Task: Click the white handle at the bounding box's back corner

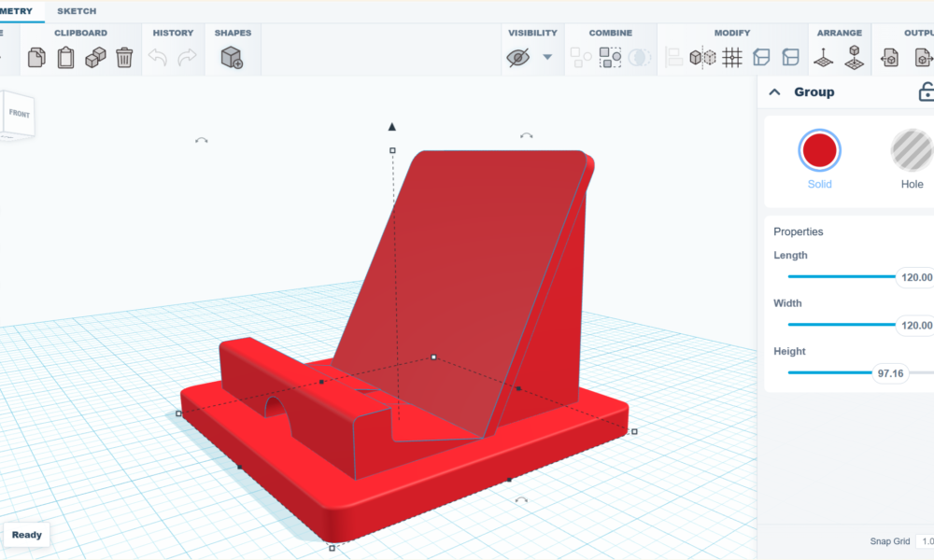Action: (x=433, y=357)
